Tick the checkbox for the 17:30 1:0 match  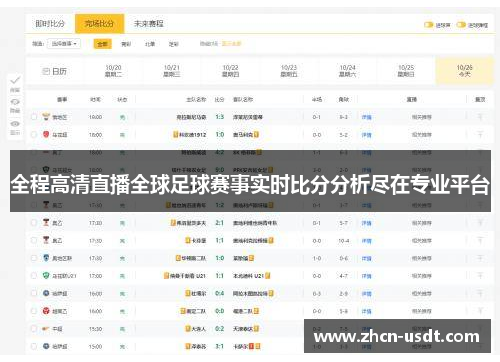(x=34, y=258)
